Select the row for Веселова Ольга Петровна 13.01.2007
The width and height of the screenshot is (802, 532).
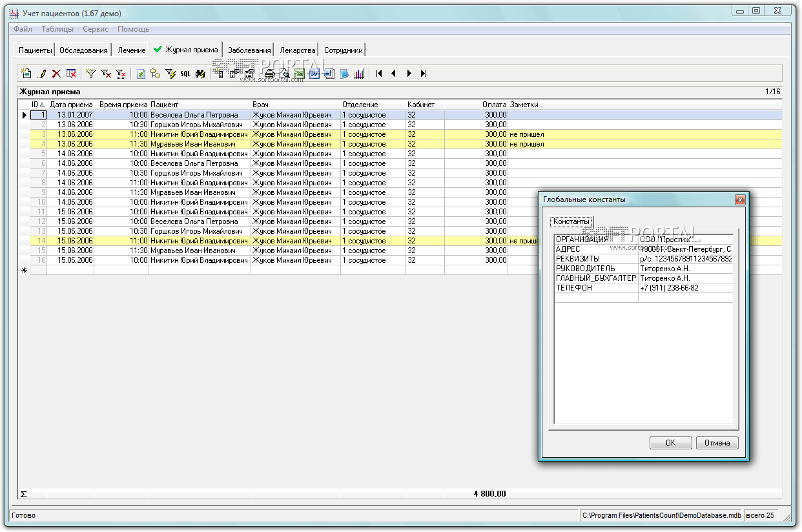pos(194,115)
